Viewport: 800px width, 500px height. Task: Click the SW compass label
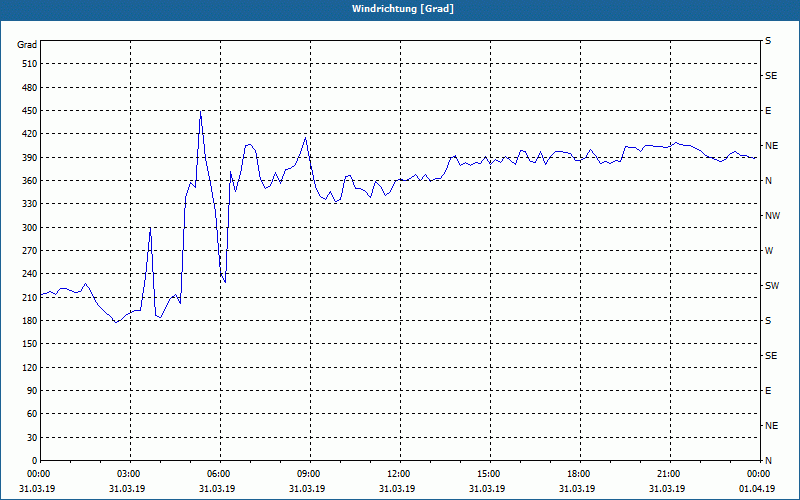coord(772,286)
